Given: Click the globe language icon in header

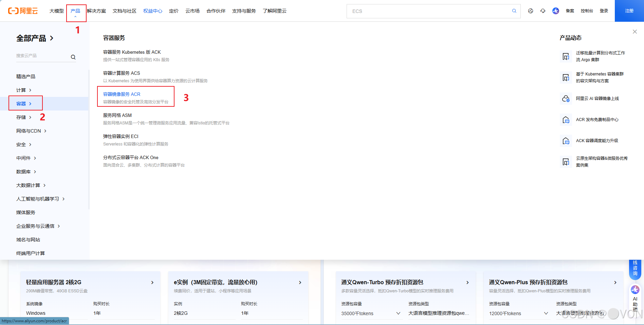Looking at the screenshot, I should click(531, 11).
